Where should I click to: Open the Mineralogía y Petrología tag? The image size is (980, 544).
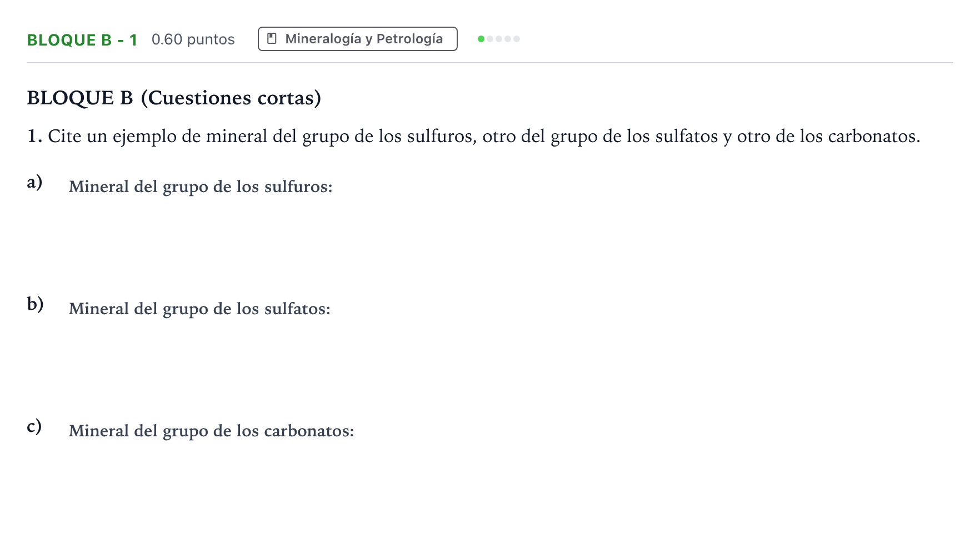coord(358,39)
